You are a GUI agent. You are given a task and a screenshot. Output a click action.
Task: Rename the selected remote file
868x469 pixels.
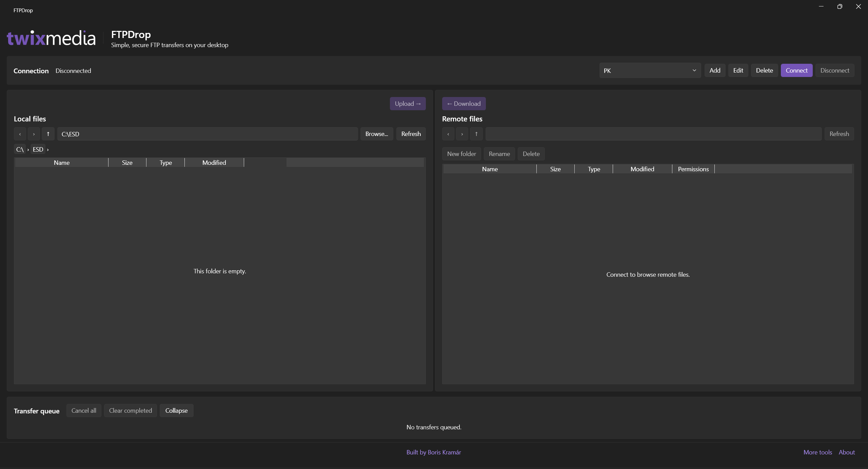pos(499,154)
